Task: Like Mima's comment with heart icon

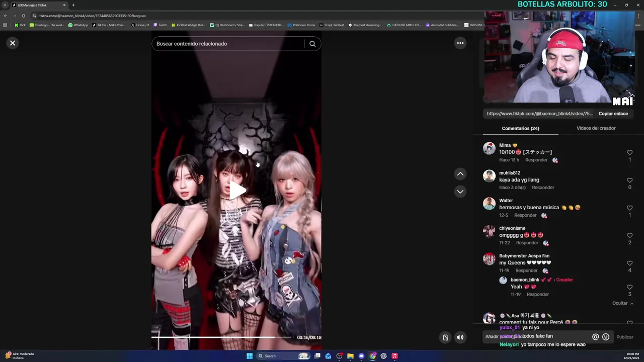Action: pyautogui.click(x=629, y=152)
